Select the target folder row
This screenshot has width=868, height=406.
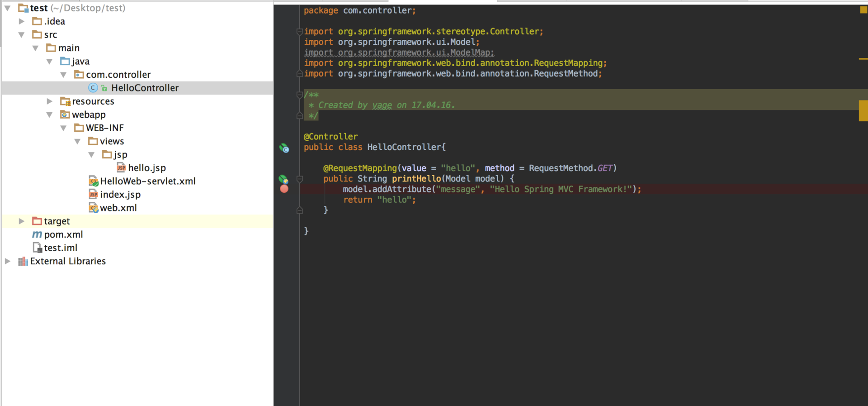[137, 221]
